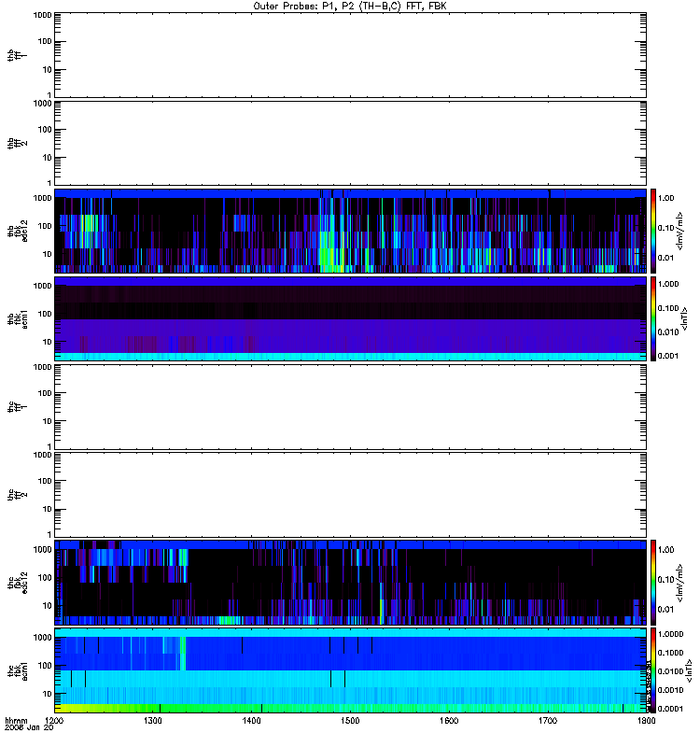Select the empty thb fft 2 panel
The width and height of the screenshot is (700, 747).
pyautogui.click(x=351, y=144)
